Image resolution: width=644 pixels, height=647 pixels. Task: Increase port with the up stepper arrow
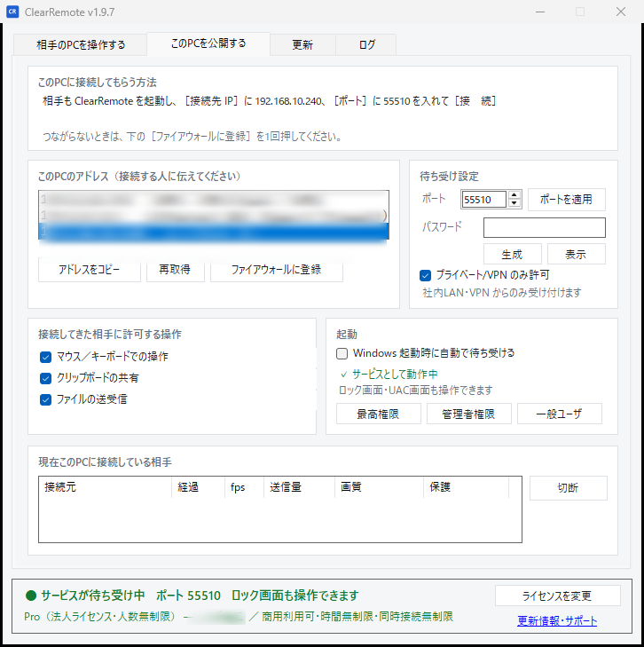click(514, 195)
